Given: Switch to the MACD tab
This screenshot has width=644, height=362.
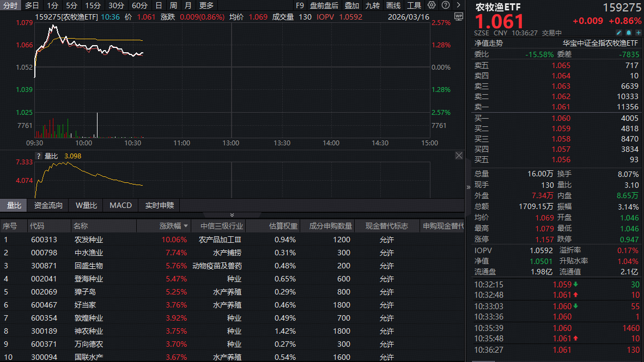Looking at the screenshot, I should 120,205.
